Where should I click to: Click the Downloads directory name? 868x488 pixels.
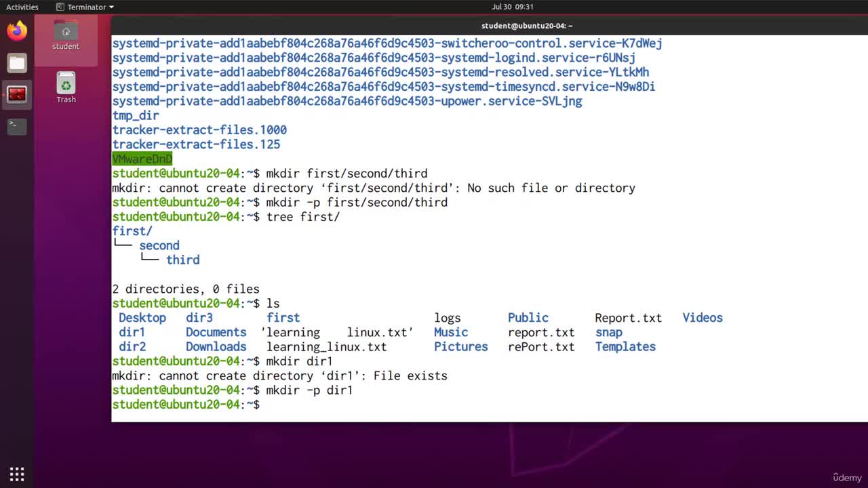pyautogui.click(x=216, y=346)
